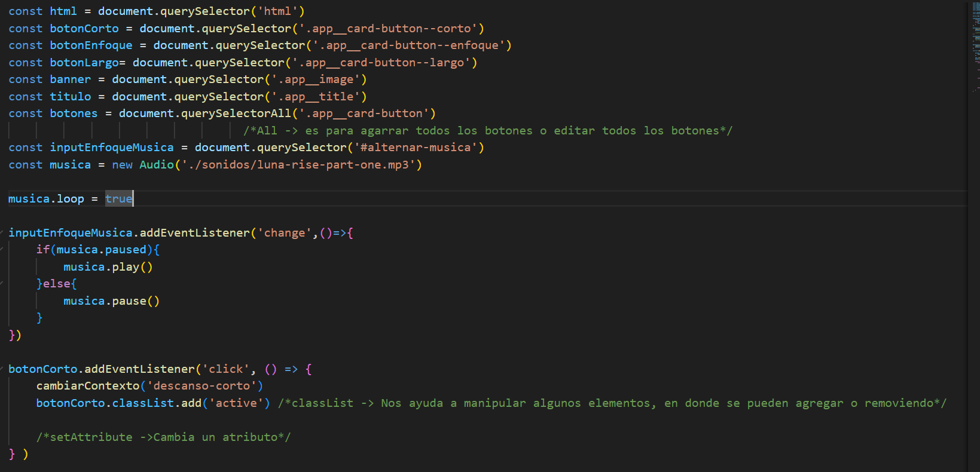Click the musica.play() statement
The width and height of the screenshot is (980, 472).
pos(108,267)
